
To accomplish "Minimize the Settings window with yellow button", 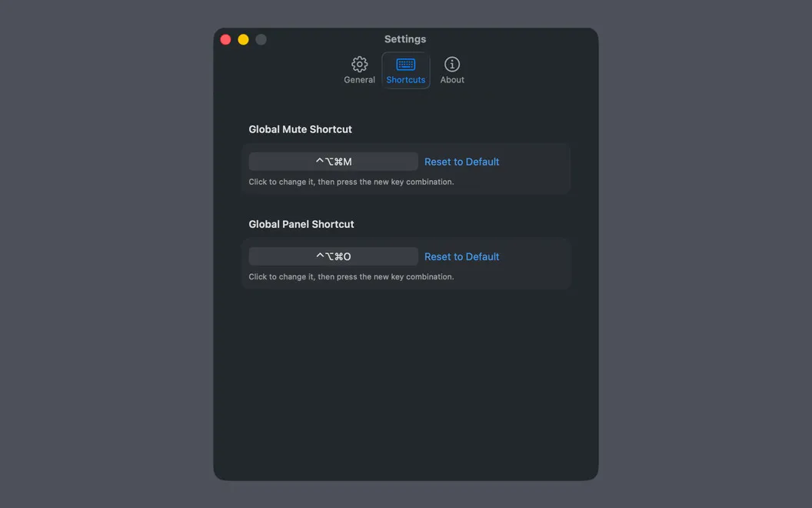I will click(x=244, y=39).
